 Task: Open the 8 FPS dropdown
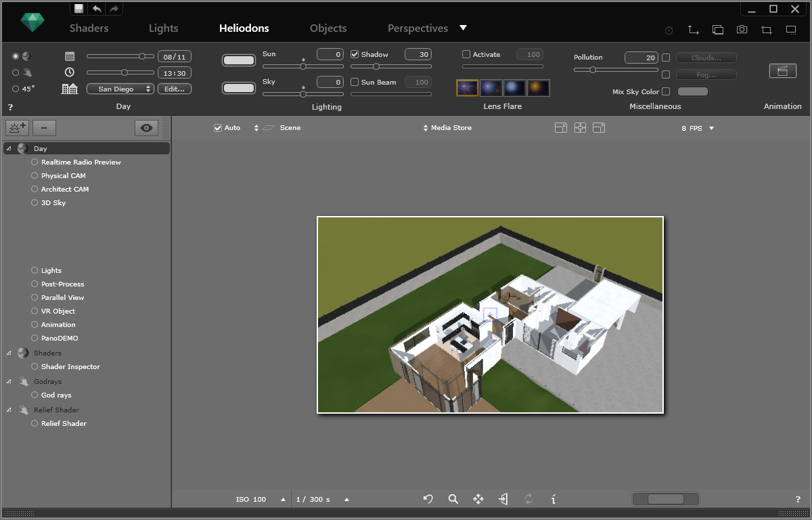pyautogui.click(x=698, y=128)
